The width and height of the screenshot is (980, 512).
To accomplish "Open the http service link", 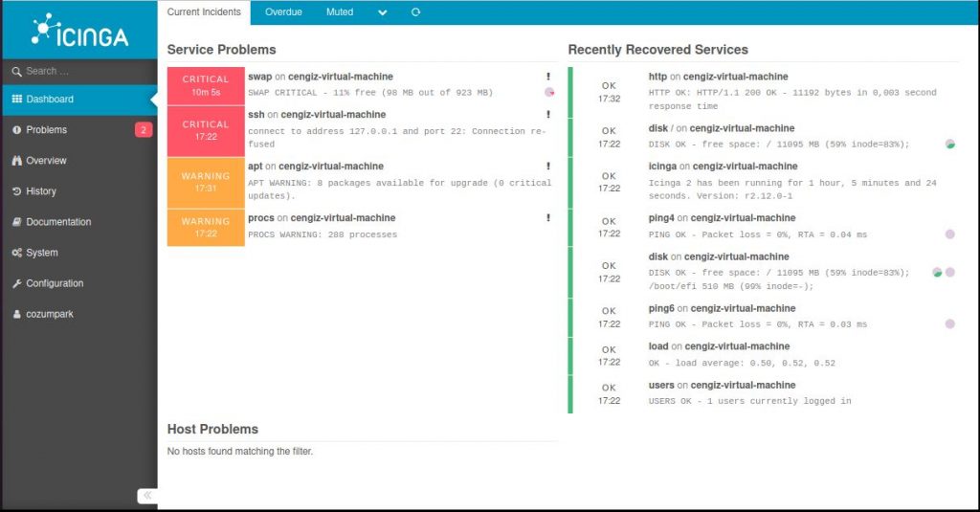I will [x=657, y=77].
